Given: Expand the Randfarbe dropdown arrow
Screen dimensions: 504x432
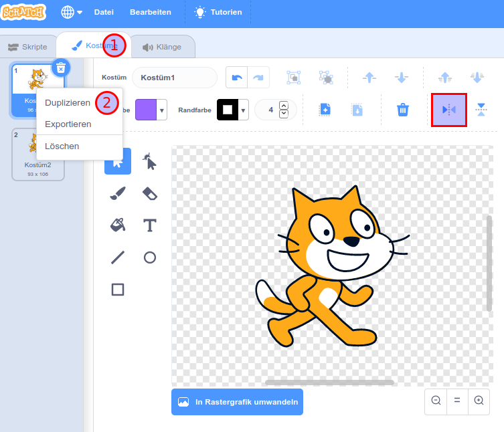Looking at the screenshot, I should [244, 110].
